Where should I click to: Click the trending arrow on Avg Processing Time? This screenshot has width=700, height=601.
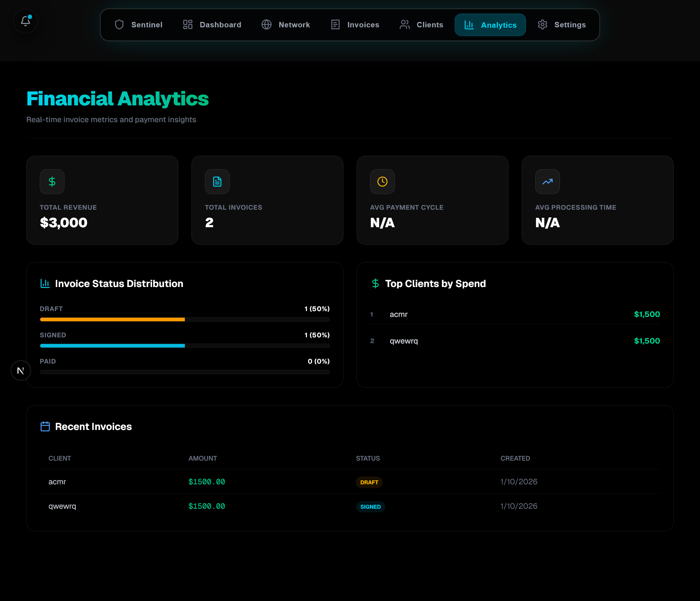[x=548, y=182]
